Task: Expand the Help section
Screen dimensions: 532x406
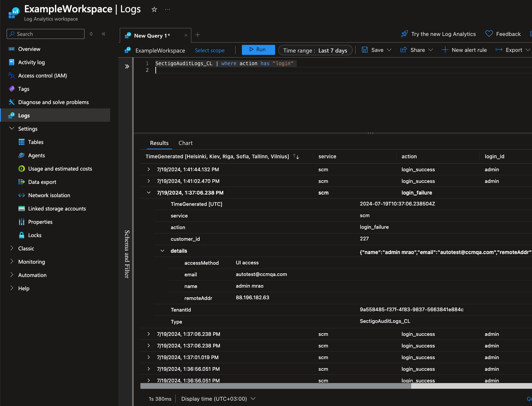Action: (12, 288)
